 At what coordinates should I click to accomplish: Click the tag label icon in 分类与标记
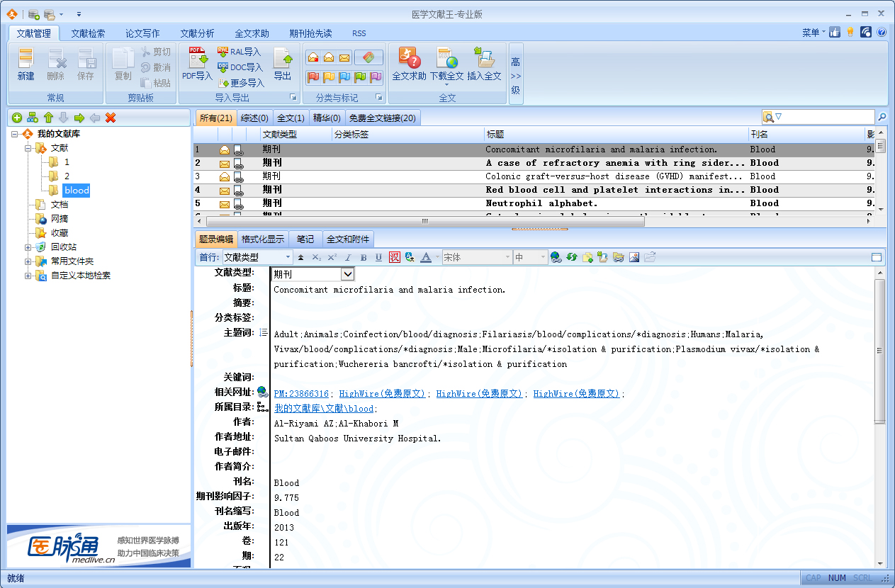click(x=368, y=57)
